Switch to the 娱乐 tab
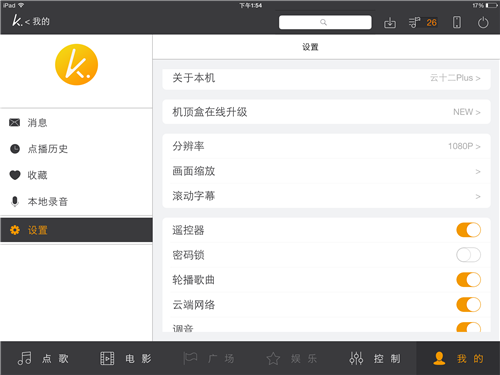500x375 pixels. point(292,358)
